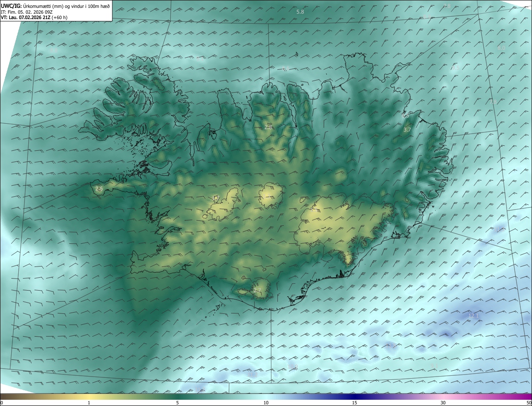
Task: Click the 2.6 value label on the map
Action: tap(99, 188)
